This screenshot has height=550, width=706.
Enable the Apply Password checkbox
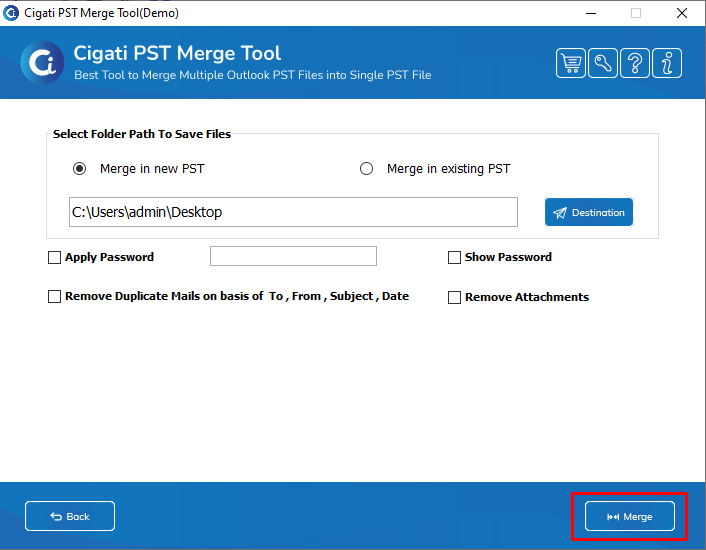pos(54,257)
